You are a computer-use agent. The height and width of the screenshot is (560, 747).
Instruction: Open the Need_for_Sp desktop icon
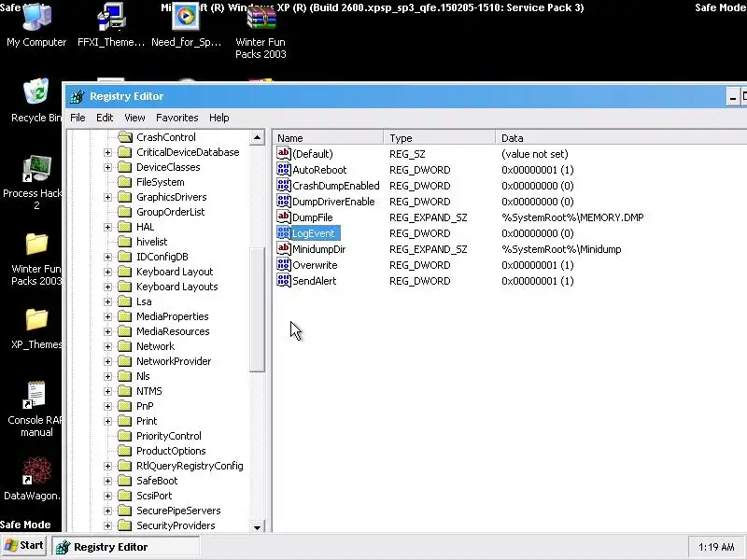186,25
